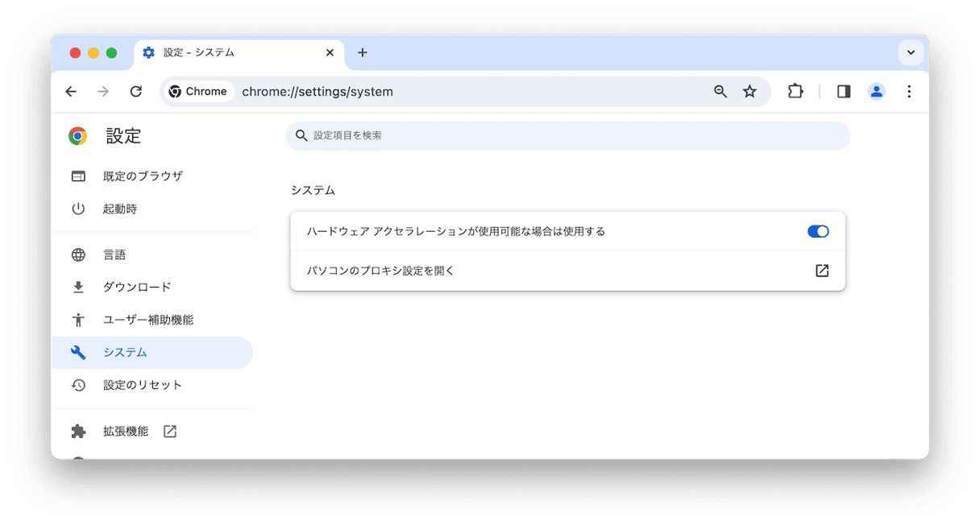The image size is (980, 526).
Task: Open 拡張機能 link in sidebar
Action: (x=126, y=432)
